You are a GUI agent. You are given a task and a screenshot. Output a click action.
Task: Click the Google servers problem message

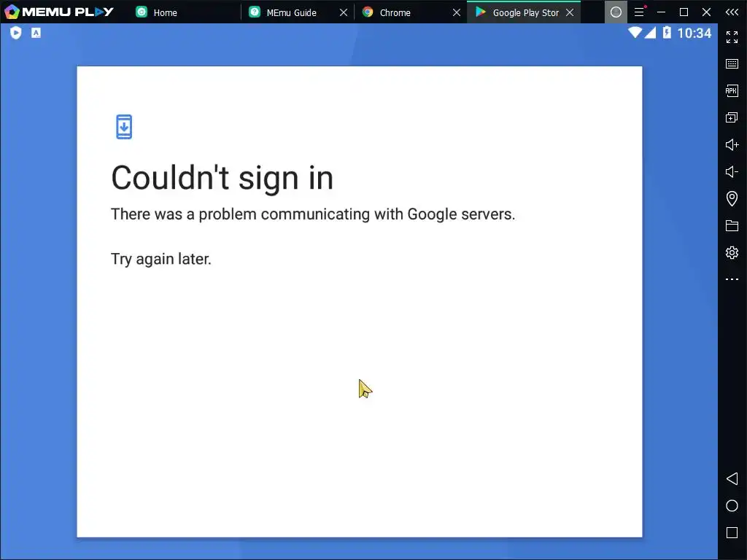[312, 214]
